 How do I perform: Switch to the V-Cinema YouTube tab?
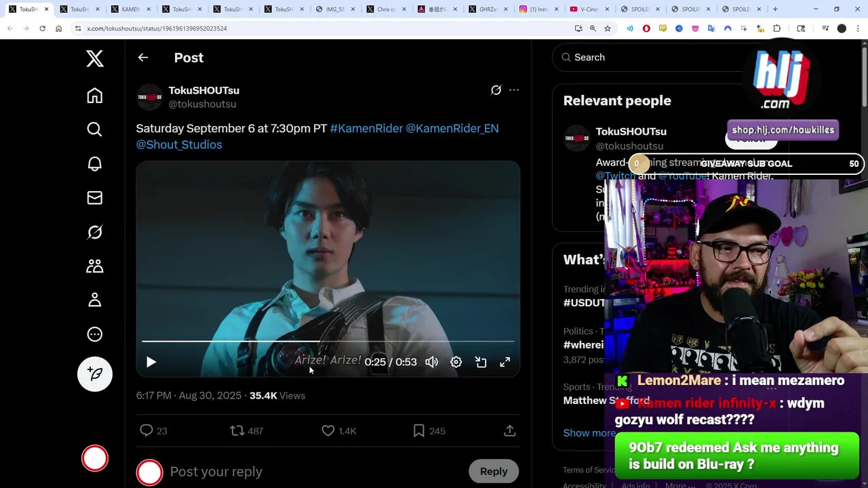point(590,9)
